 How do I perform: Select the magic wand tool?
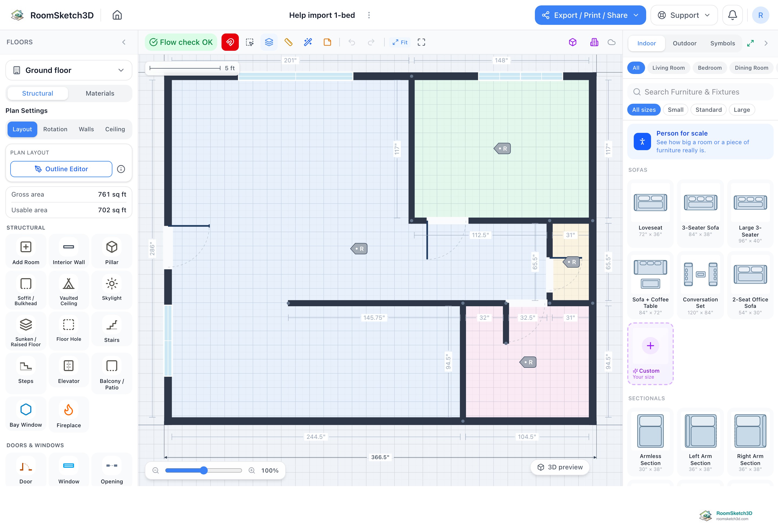coord(308,42)
